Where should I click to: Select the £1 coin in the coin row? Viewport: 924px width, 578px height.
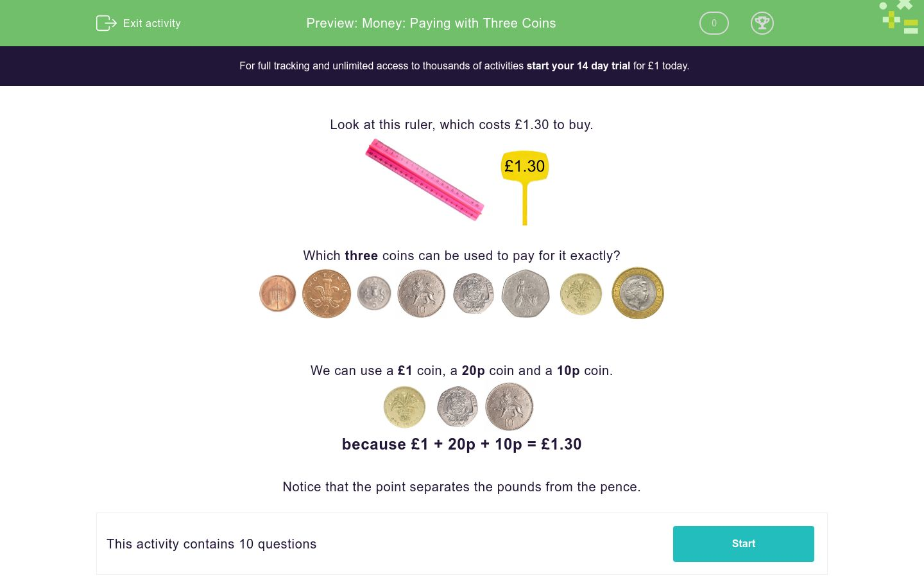point(581,293)
